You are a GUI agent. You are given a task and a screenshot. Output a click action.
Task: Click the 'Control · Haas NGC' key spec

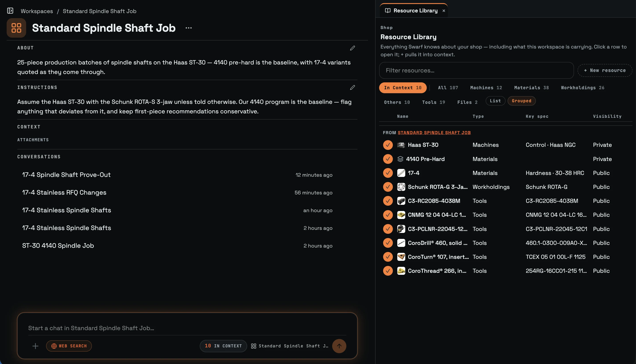(x=551, y=145)
